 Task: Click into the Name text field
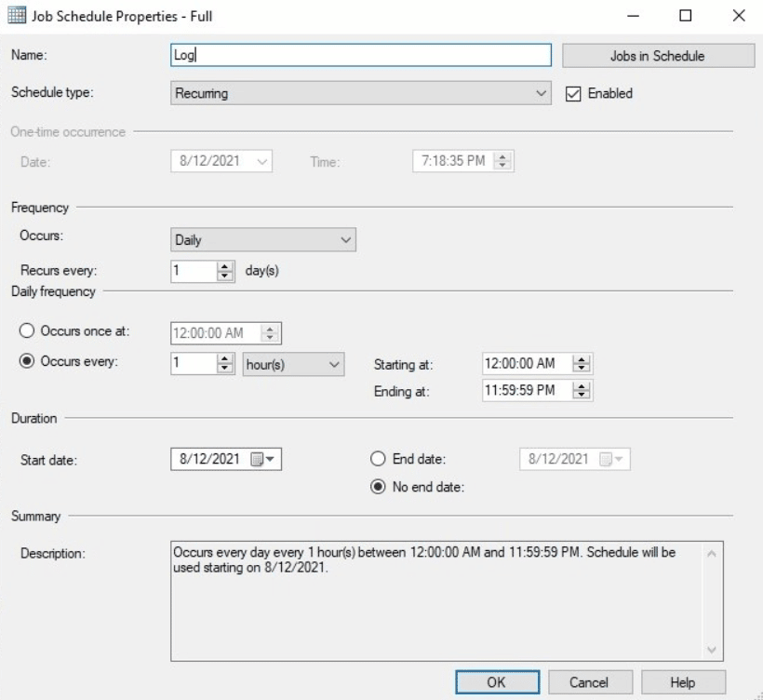point(361,56)
